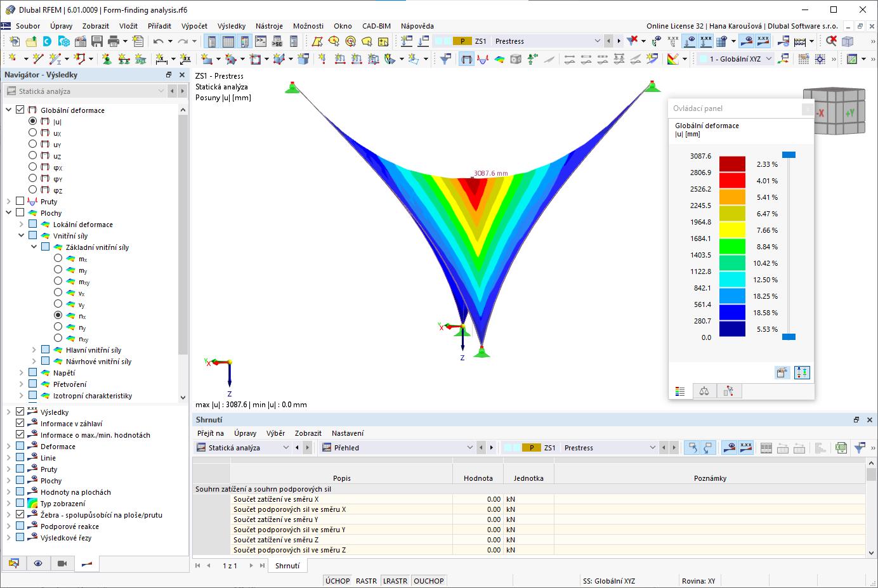Click the new line tool icon

38,59
